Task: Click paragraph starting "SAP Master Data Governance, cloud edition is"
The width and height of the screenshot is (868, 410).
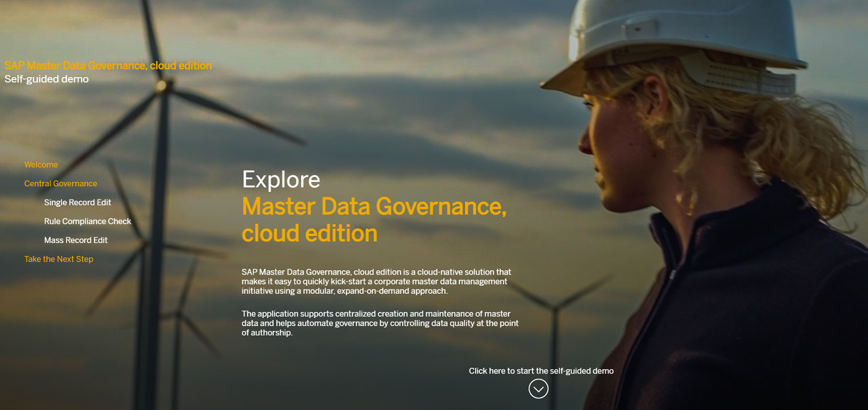Action: coord(376,281)
